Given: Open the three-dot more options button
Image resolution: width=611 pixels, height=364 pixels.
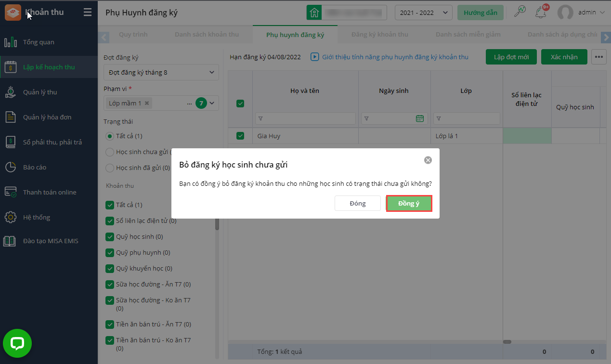Looking at the screenshot, I should coord(598,57).
